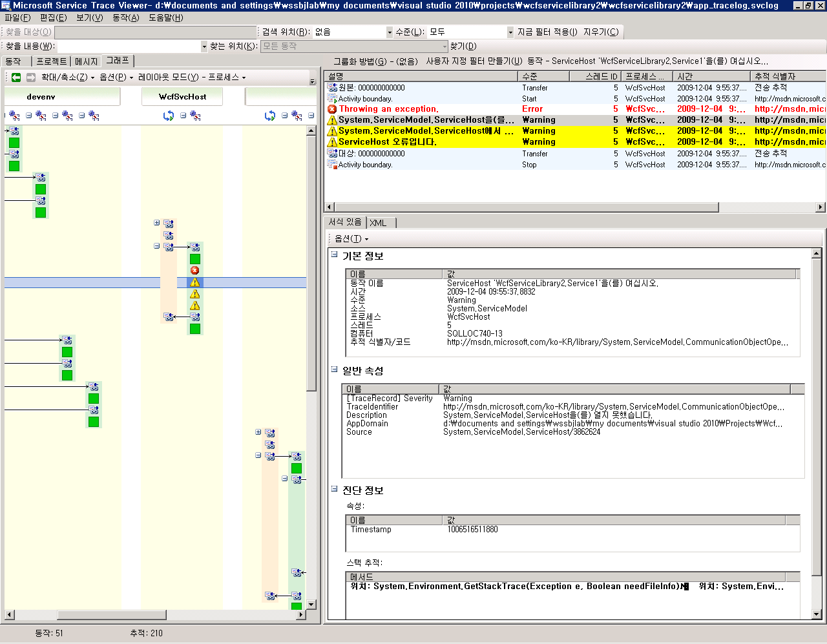The width and height of the screenshot is (827, 644).
Task: Select the red error marker in the graph
Action: 195,271
